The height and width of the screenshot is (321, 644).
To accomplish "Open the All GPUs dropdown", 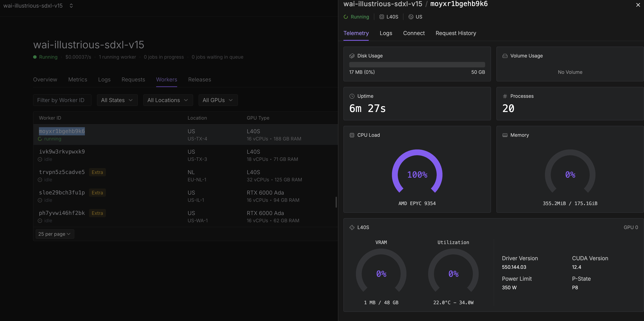I will (x=218, y=100).
